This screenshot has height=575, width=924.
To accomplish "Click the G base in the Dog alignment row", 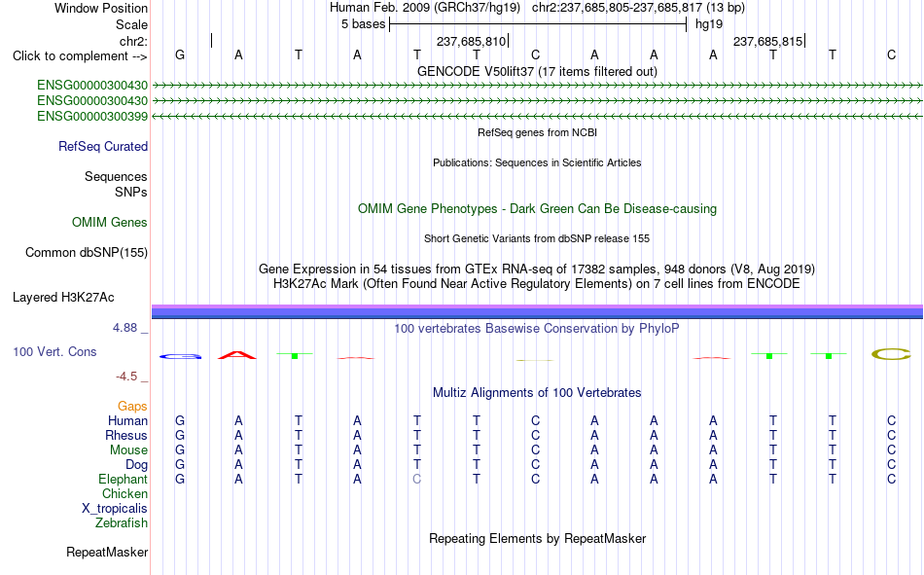I will 180,465.
